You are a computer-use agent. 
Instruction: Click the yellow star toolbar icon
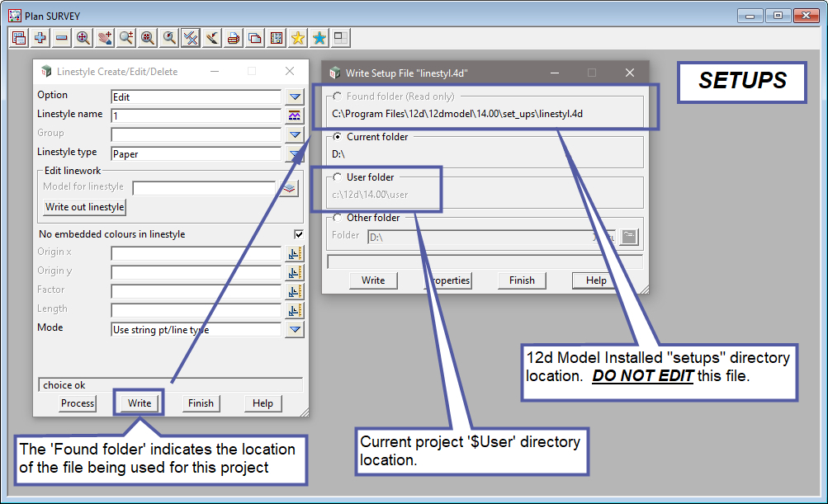(x=298, y=38)
